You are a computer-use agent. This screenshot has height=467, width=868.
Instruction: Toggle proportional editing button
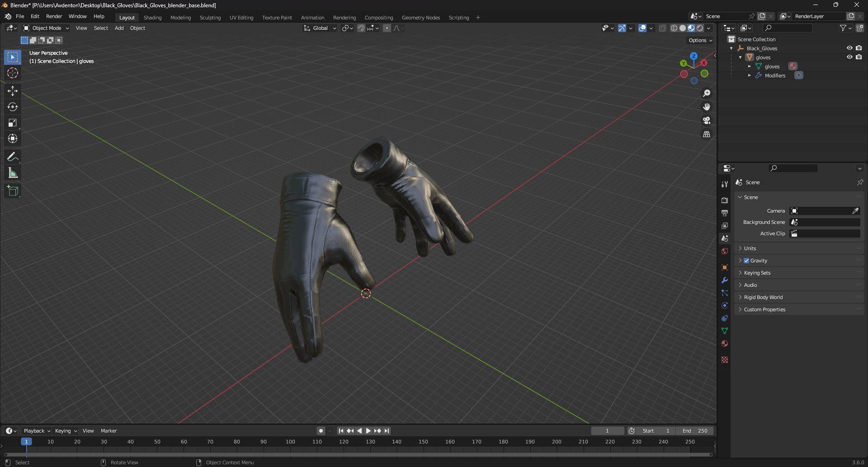click(387, 28)
